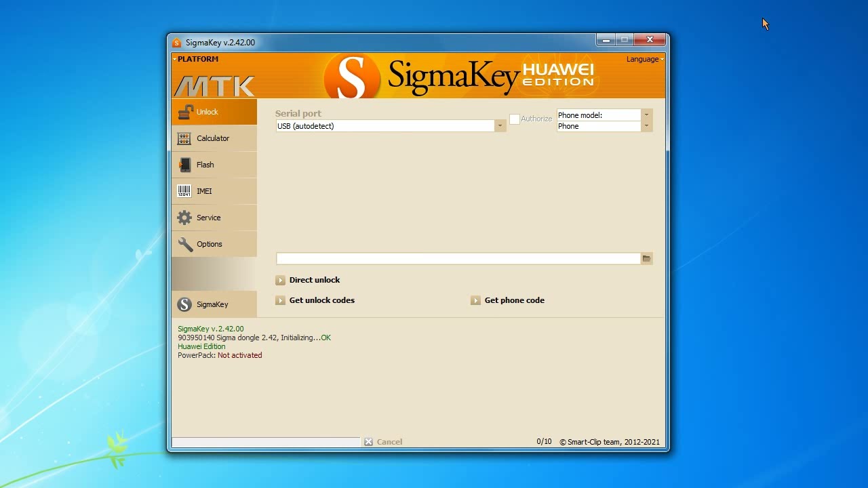Minimize the SigmaKey window

coord(606,40)
